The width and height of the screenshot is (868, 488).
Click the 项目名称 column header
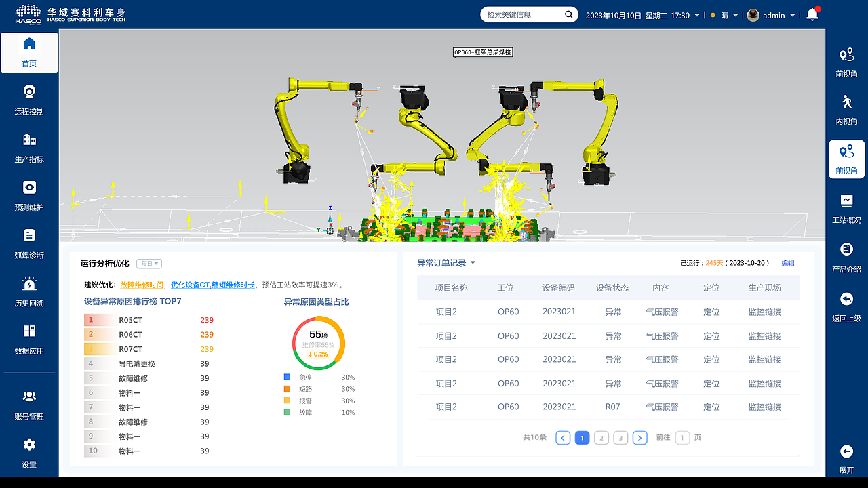452,287
